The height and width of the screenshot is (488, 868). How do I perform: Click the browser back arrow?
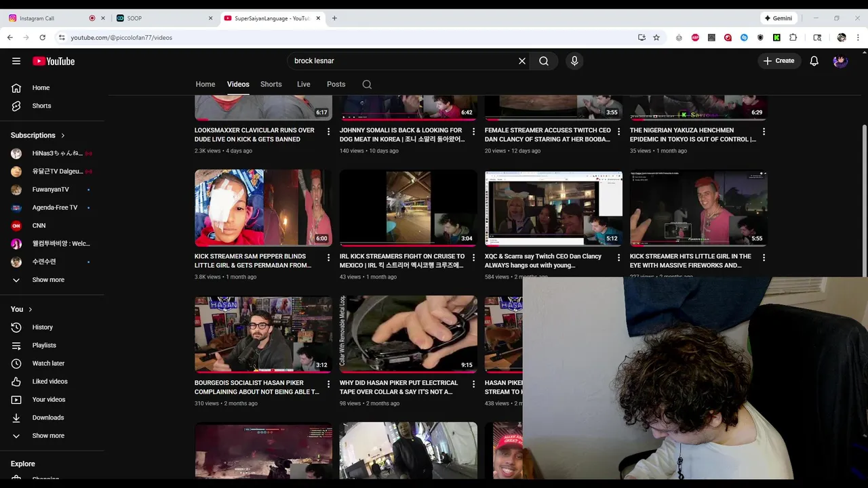click(x=10, y=38)
